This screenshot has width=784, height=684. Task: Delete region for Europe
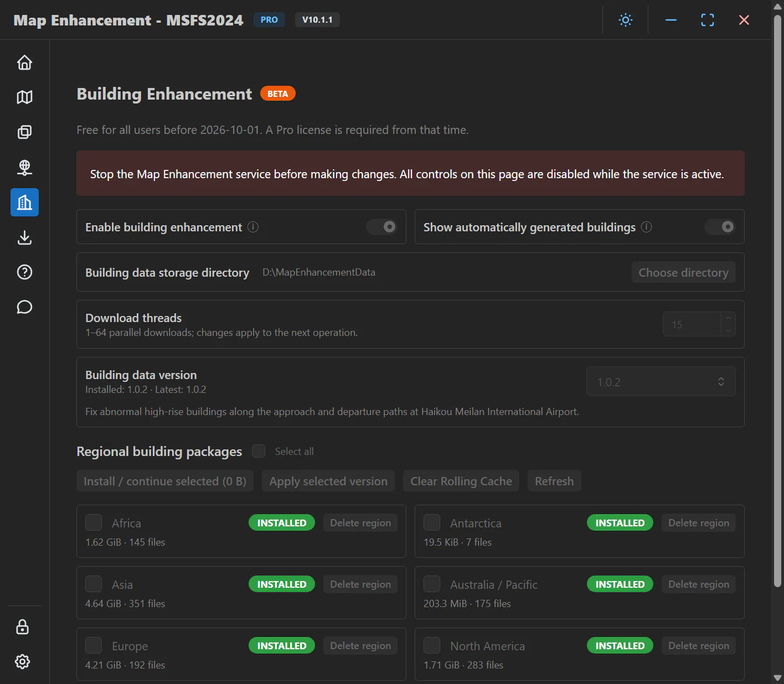360,645
